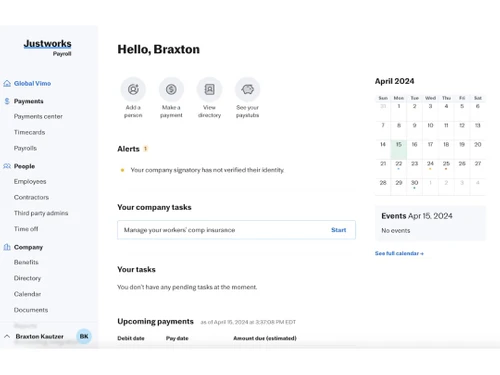Open the Employees page
The image size is (500, 375).
pos(30,181)
